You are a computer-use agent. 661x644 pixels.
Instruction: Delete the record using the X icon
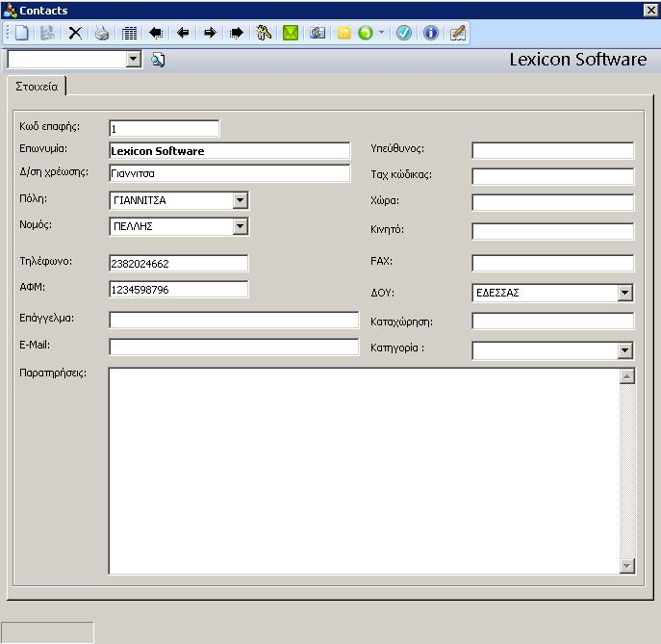(75, 33)
